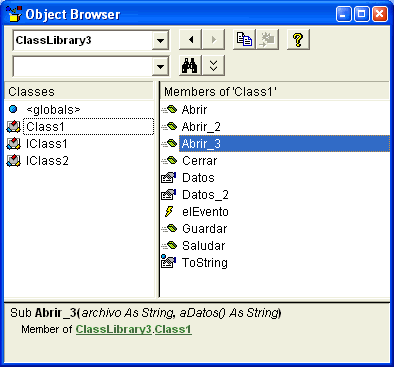Click the blue globals circle icon
Viewport: 394px width, 367px height.
click(13, 109)
